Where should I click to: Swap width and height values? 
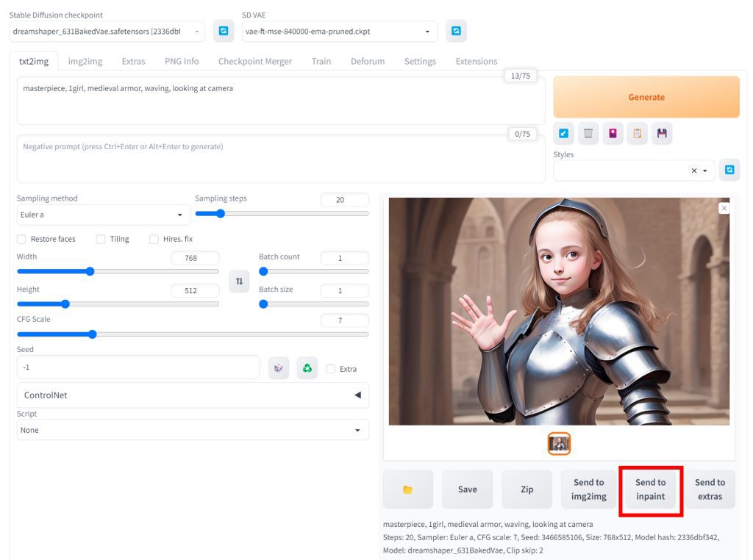point(239,281)
